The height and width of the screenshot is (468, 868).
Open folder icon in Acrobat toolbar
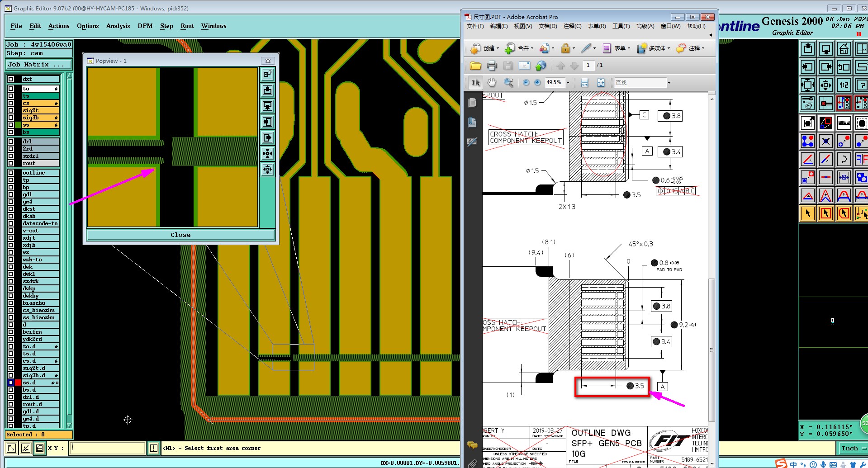point(475,66)
